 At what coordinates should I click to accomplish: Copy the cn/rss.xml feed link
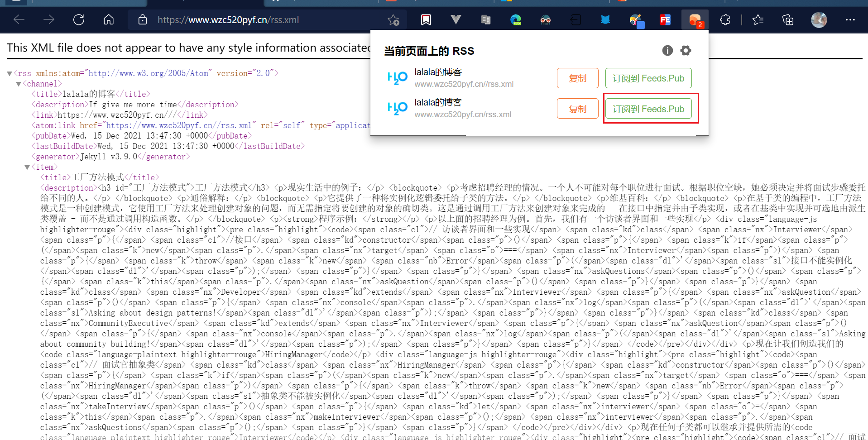click(x=578, y=109)
